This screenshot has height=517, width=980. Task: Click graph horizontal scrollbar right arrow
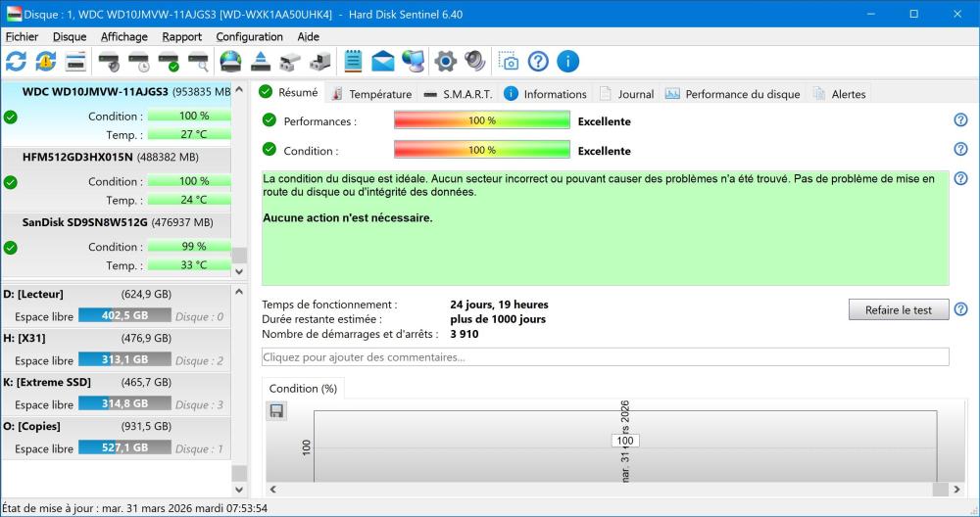tap(956, 490)
